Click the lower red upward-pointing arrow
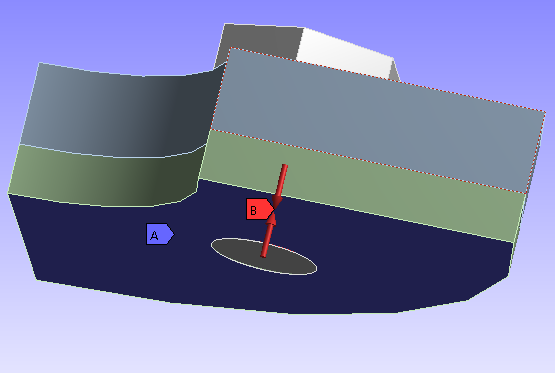 coord(269,234)
